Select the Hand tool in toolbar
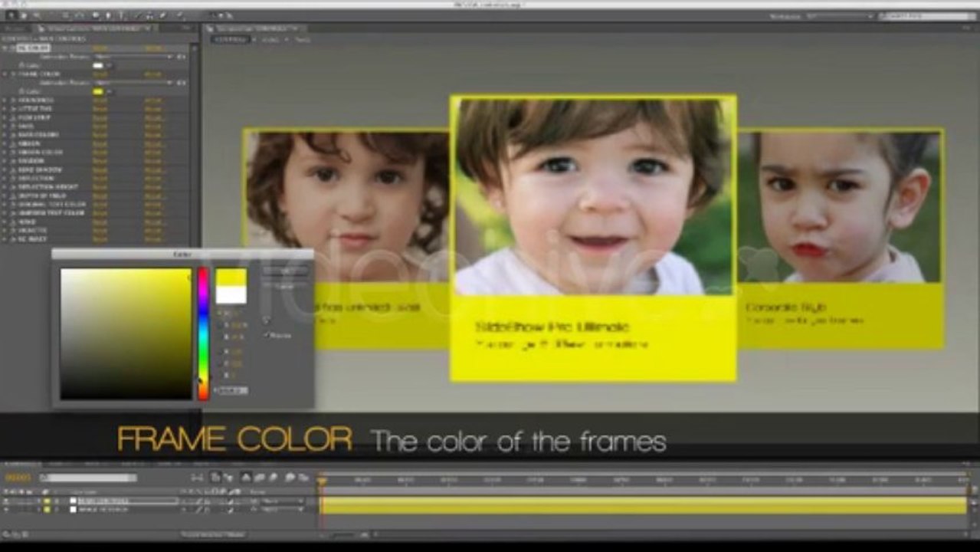This screenshot has height=552, width=980. (x=24, y=15)
